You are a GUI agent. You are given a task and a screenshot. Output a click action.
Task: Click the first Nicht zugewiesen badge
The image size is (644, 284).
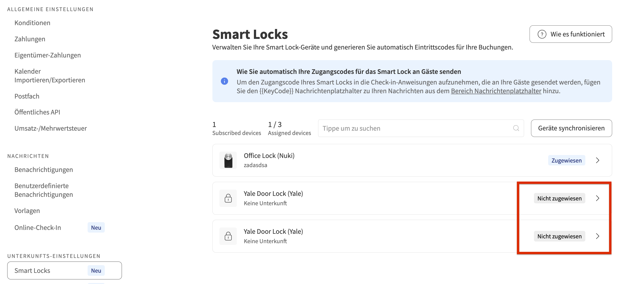point(559,198)
